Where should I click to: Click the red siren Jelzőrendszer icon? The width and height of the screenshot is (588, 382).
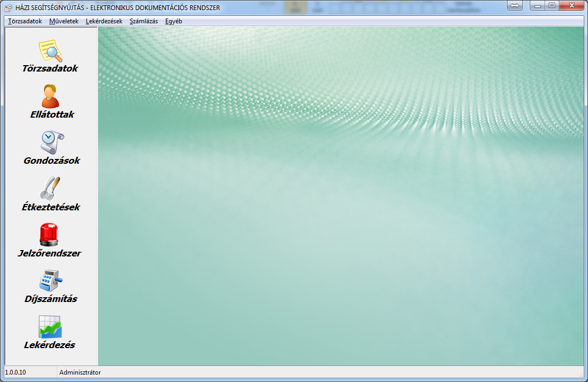tap(50, 235)
